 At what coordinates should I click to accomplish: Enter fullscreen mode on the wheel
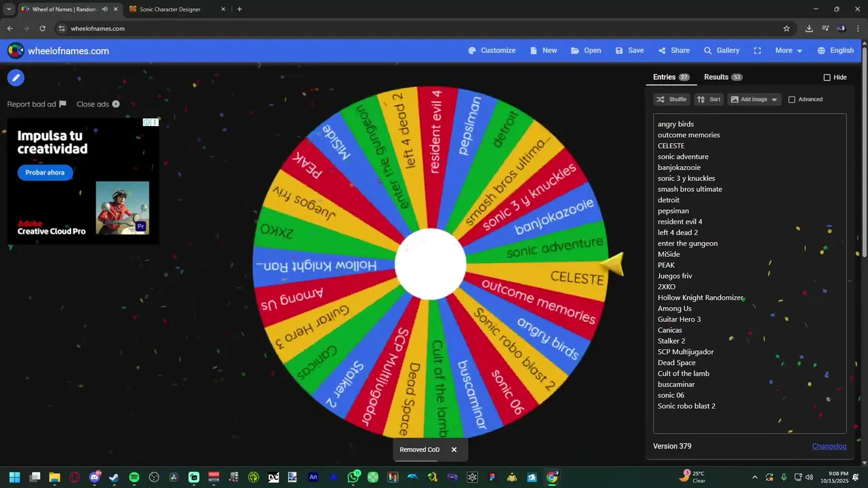point(757,51)
